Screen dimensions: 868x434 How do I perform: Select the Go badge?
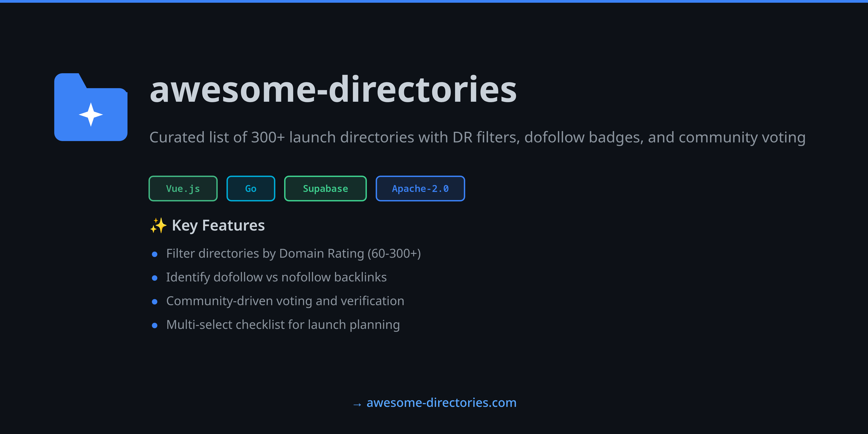[x=251, y=189]
